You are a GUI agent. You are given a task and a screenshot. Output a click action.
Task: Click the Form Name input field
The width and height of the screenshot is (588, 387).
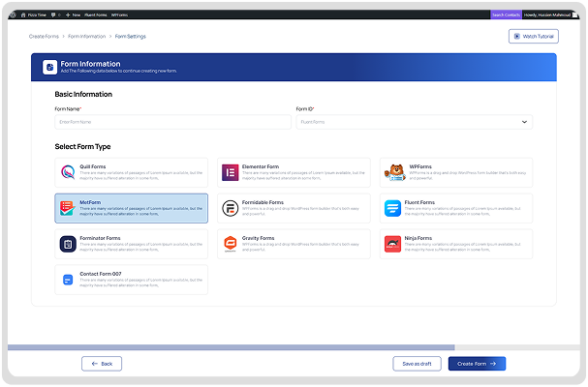pyautogui.click(x=172, y=122)
